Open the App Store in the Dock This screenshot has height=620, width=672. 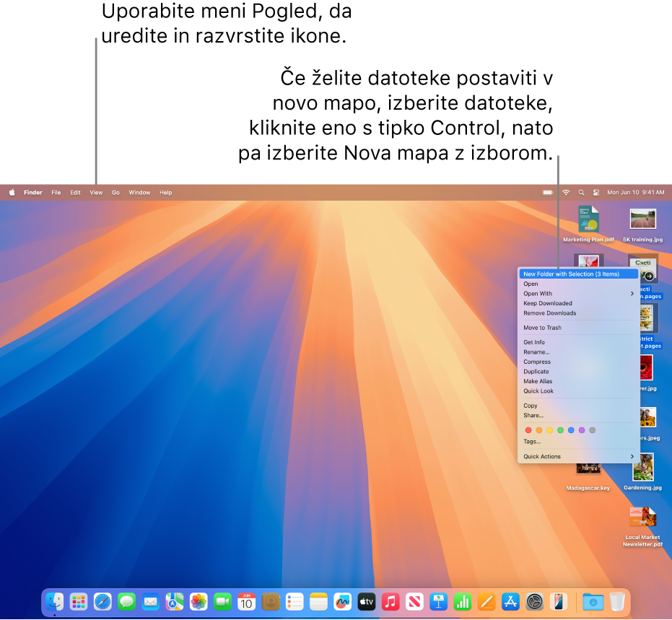(511, 602)
